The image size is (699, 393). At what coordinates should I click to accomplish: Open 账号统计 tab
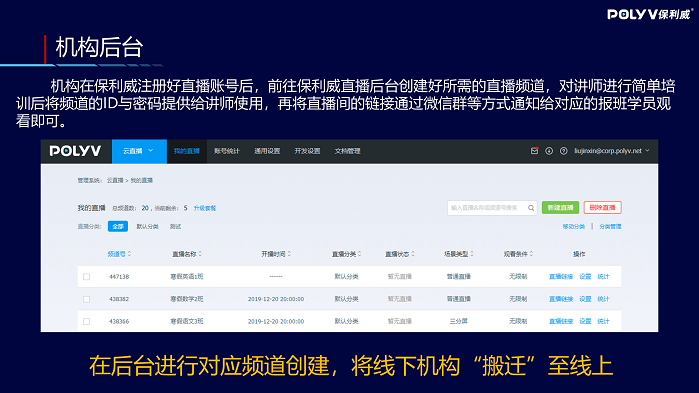pos(227,151)
